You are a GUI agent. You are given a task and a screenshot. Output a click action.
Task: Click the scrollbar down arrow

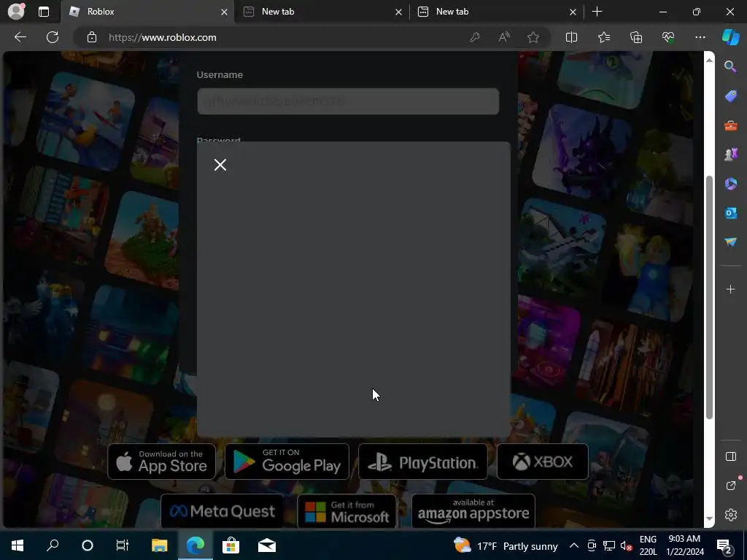709,518
